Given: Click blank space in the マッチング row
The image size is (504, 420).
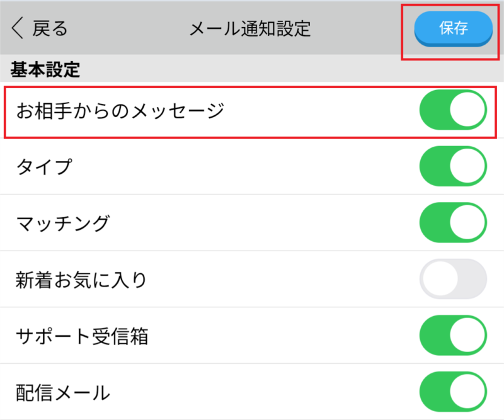Looking at the screenshot, I should (x=265, y=223).
